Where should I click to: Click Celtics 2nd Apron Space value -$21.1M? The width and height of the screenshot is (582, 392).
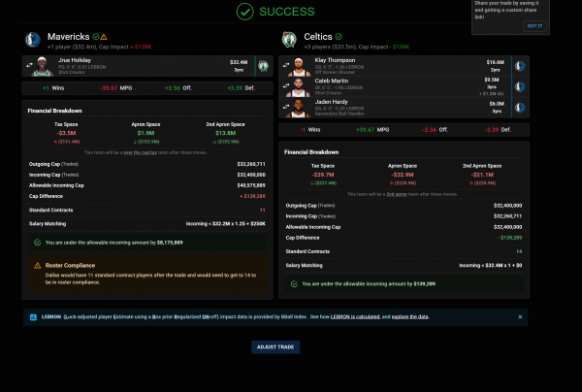pos(482,175)
